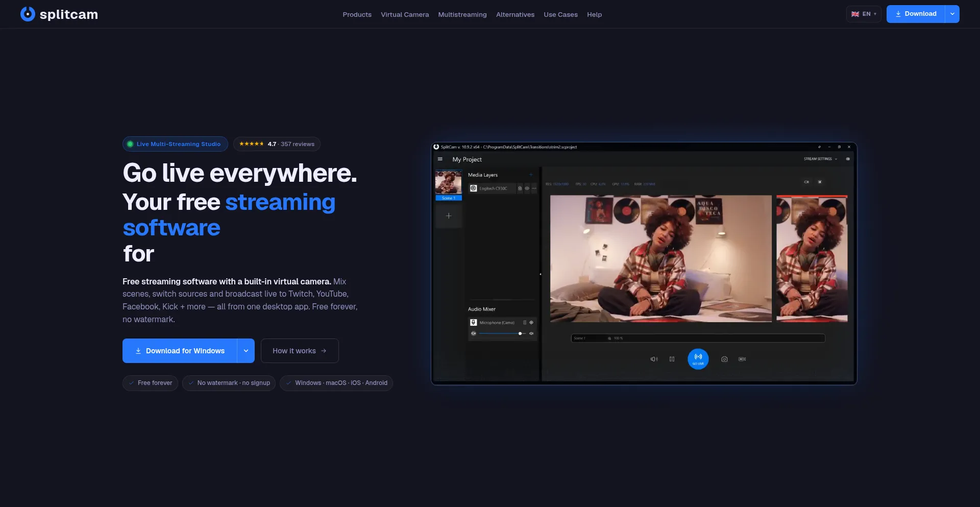Click the camera icon above preview
Image resolution: width=980 pixels, height=507 pixels.
pos(806,182)
